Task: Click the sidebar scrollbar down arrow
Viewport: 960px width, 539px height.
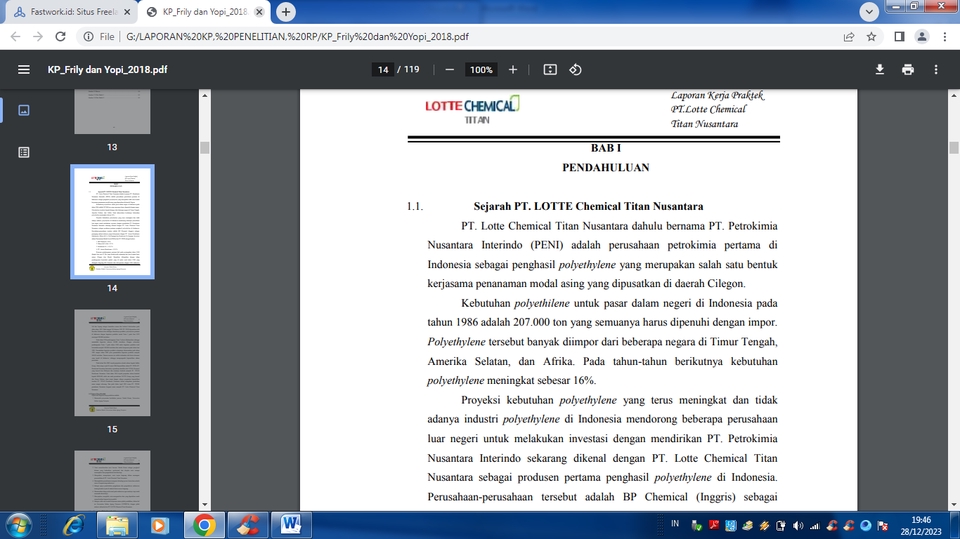Action: tap(204, 505)
